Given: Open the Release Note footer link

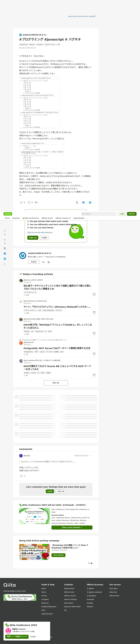Looking at the screenshot, I should pyautogui.click(x=69, y=589).
